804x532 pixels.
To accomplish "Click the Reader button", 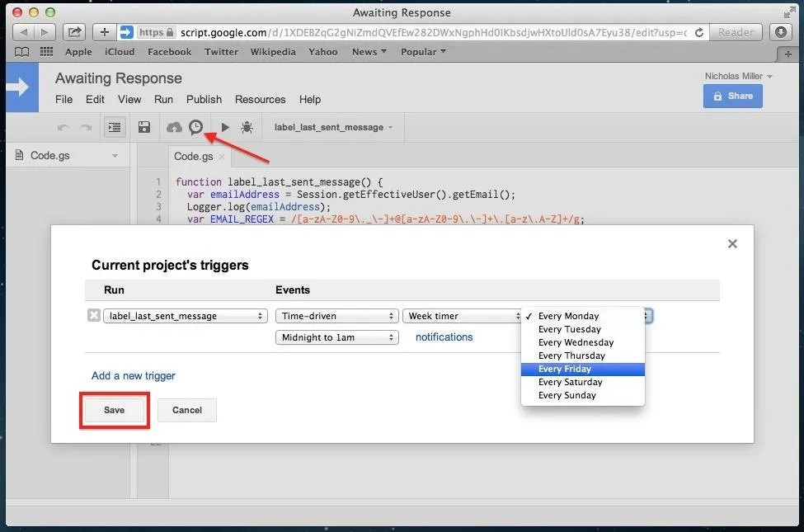I will click(736, 32).
